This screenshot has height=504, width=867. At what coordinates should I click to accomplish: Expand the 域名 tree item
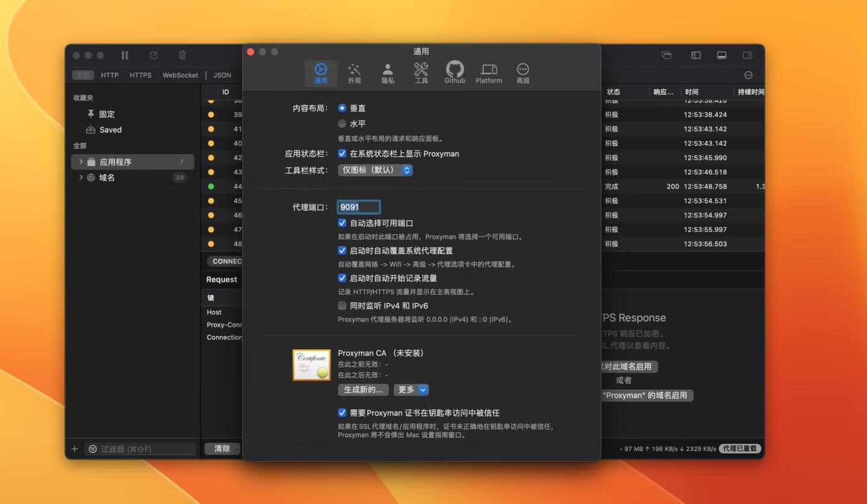[x=81, y=178]
